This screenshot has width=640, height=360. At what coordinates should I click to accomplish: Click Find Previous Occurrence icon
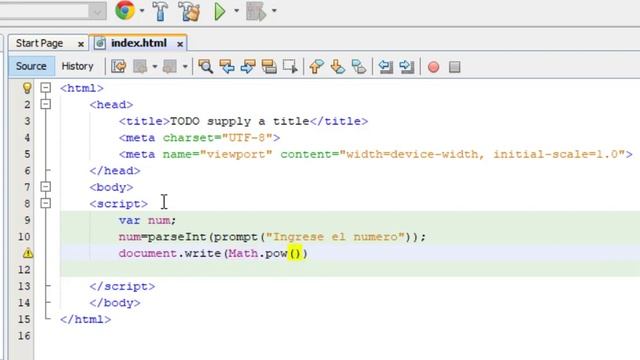click(x=227, y=67)
